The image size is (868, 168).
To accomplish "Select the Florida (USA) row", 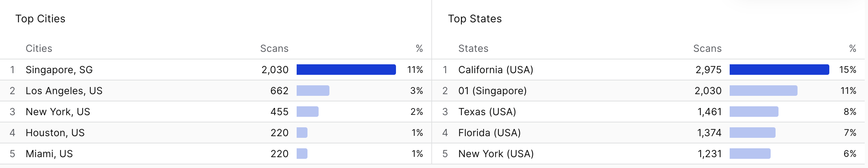I will point(648,133).
